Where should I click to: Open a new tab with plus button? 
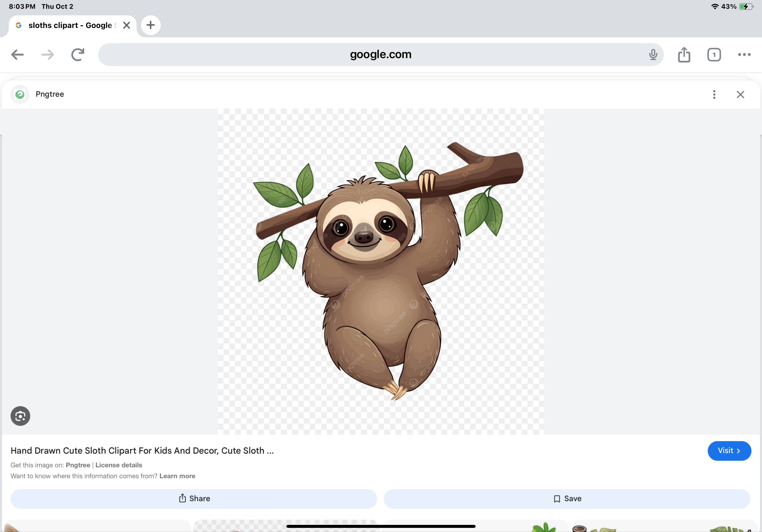pyautogui.click(x=151, y=25)
